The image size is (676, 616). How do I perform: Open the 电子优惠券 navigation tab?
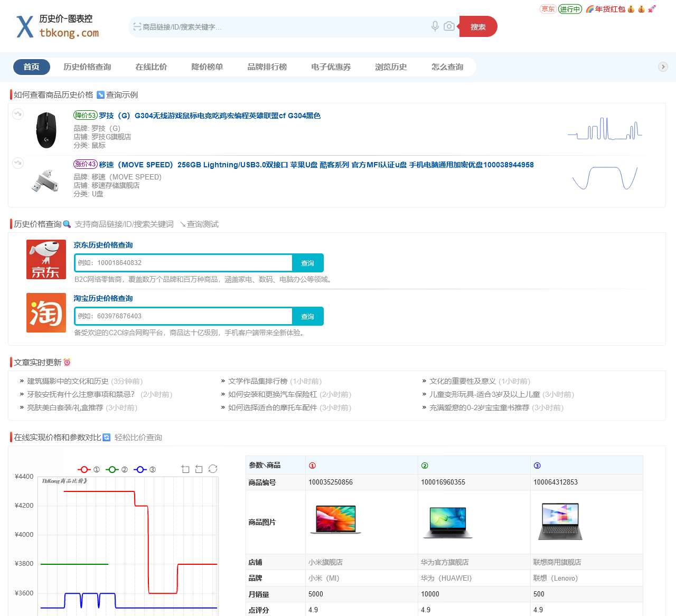point(331,67)
